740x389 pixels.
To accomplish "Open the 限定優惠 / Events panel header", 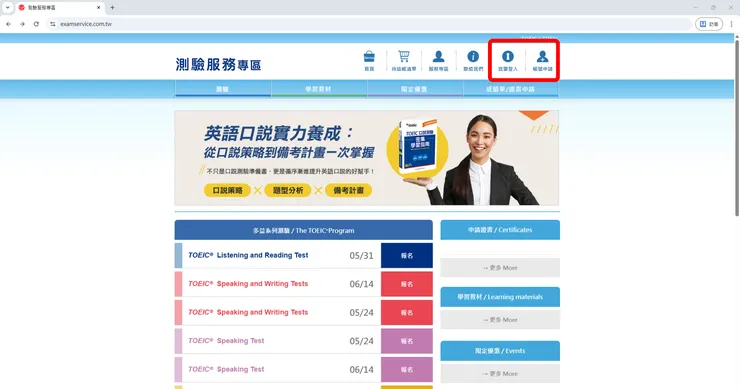I will pos(500,351).
